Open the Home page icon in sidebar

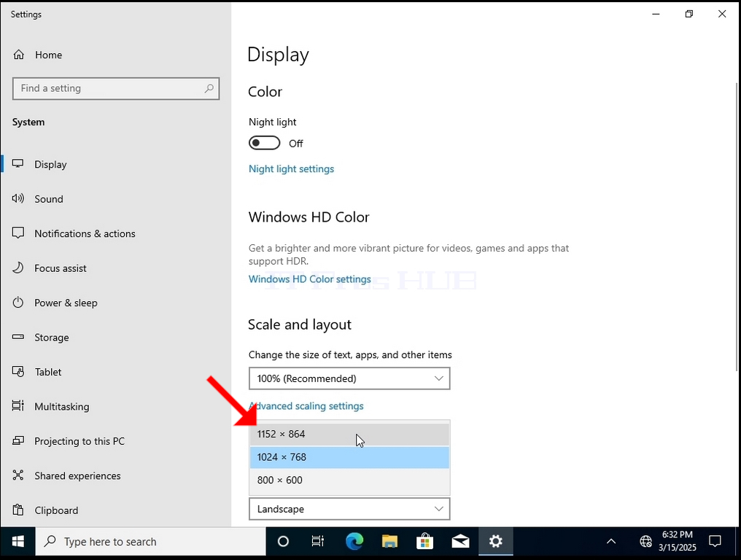tap(18, 55)
